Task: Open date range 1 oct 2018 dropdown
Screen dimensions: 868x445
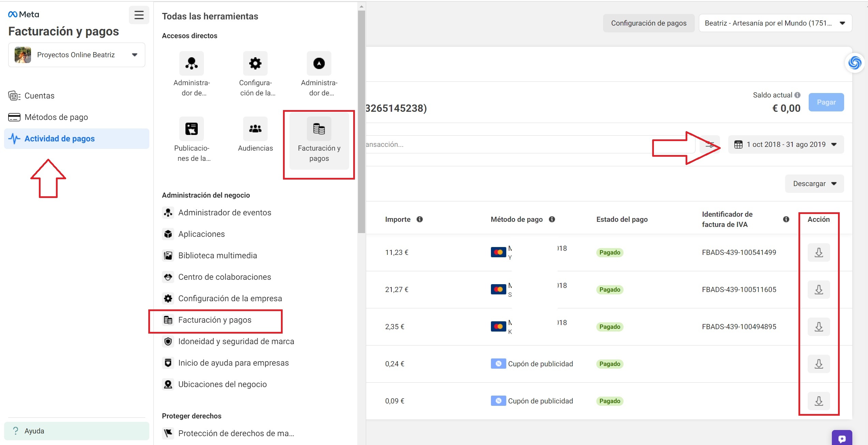Action: point(785,144)
